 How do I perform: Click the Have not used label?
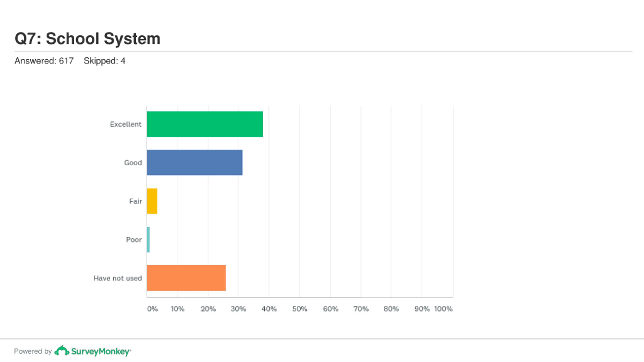tap(117, 278)
